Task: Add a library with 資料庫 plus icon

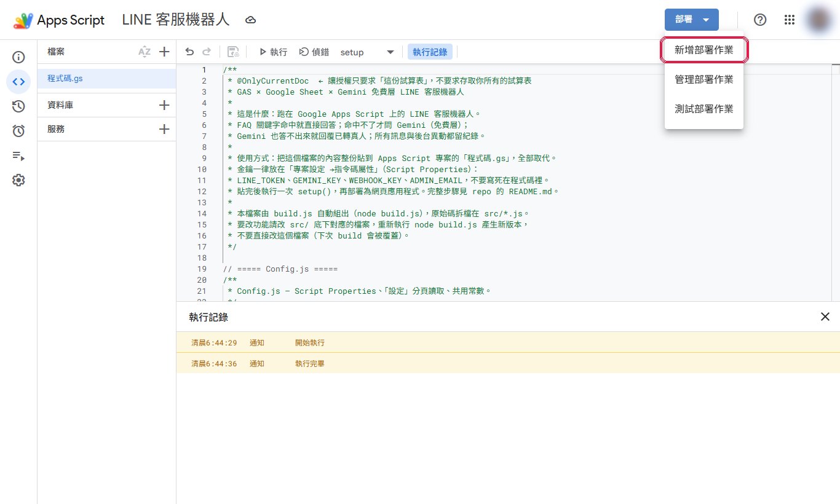Action: (164, 105)
